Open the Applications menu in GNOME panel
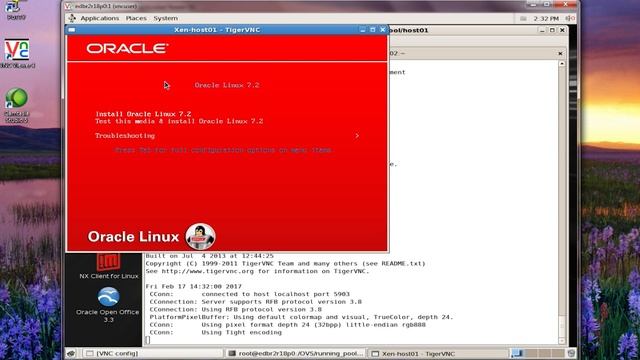Viewport: 640px width, 360px height. [x=100, y=18]
